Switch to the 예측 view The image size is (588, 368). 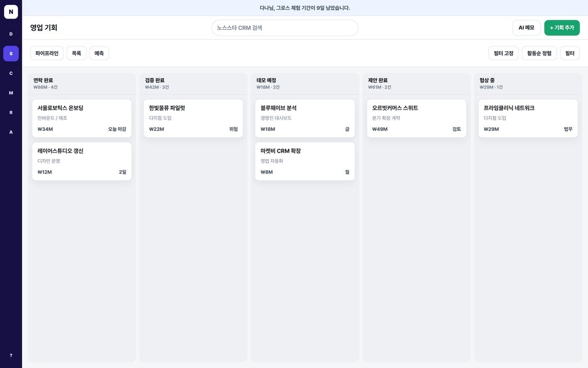click(99, 53)
